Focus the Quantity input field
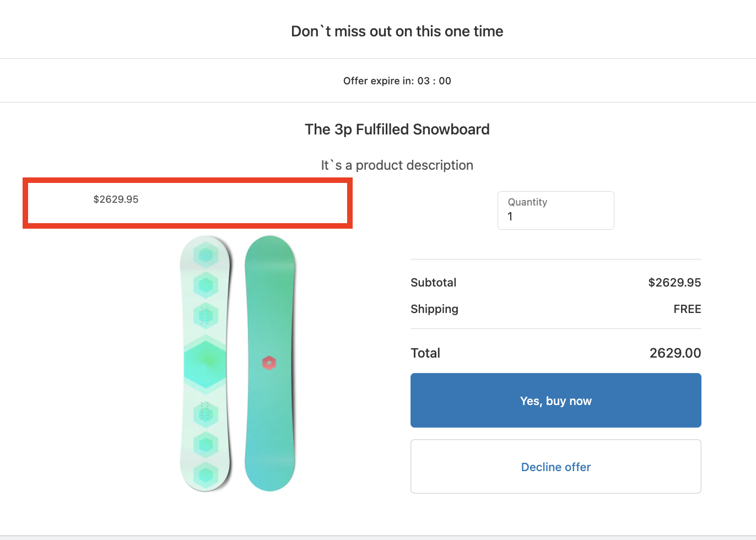Screen dimensions: 756x540 point(555,217)
